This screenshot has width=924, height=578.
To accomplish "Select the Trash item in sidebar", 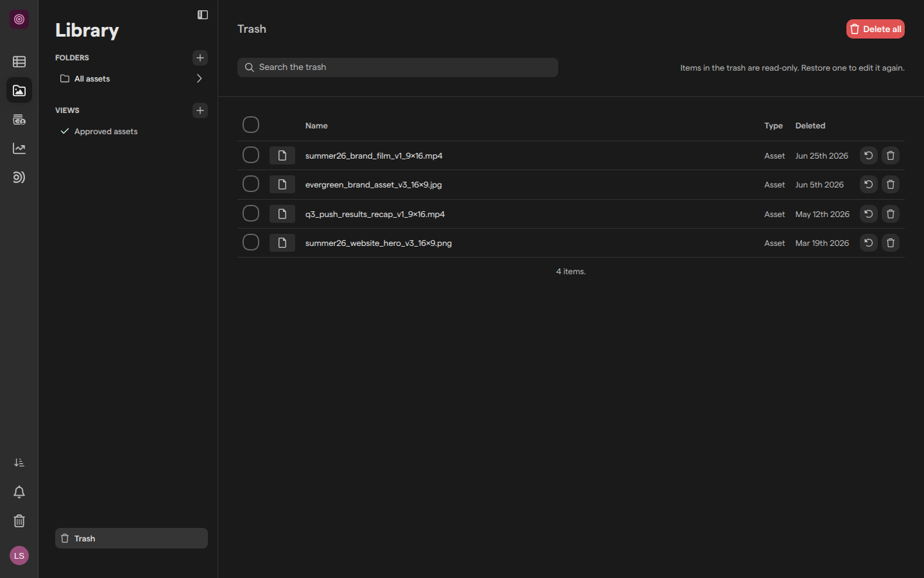I will [x=132, y=538].
